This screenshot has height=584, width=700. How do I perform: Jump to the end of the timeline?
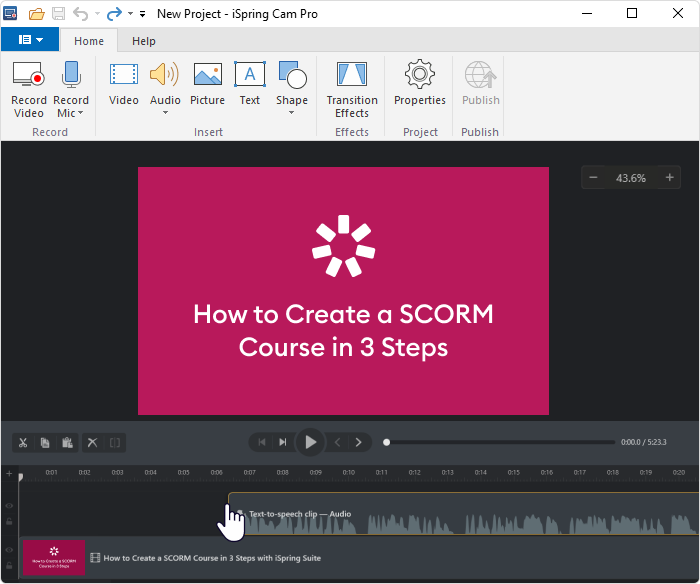point(283,442)
